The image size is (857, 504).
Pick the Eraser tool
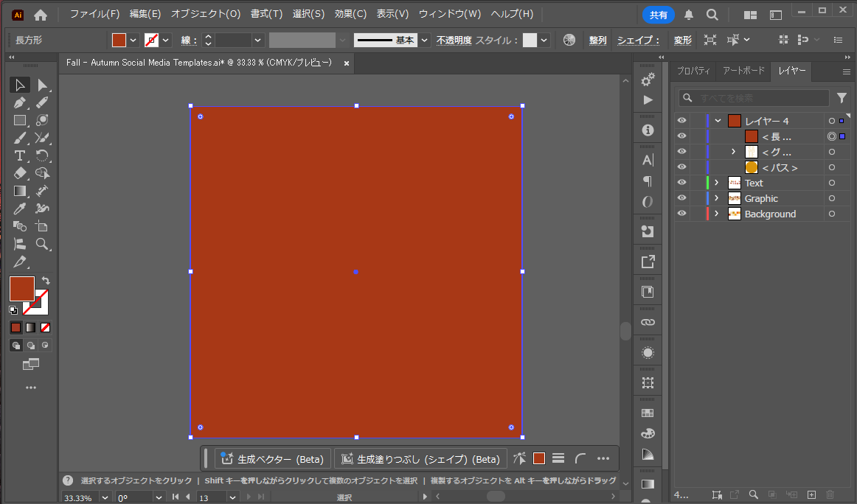click(20, 173)
